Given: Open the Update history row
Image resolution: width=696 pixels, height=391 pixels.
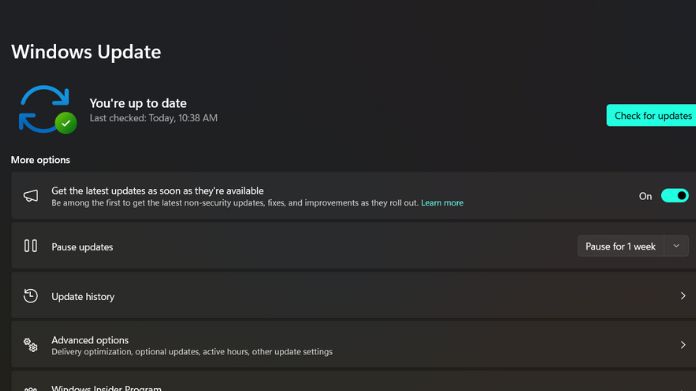Looking at the screenshot, I should [353, 296].
